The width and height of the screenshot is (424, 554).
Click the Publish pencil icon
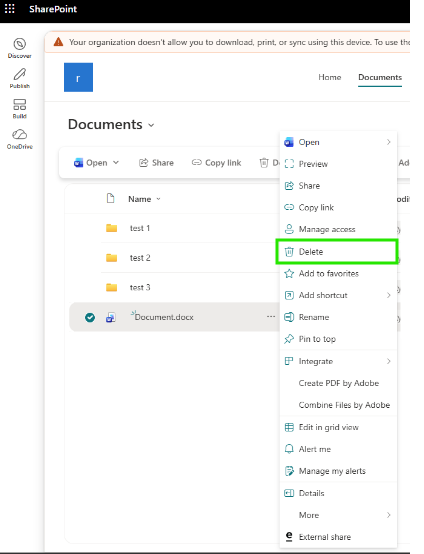(x=20, y=74)
